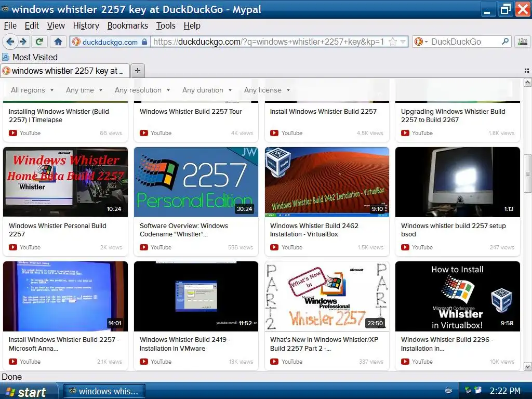Screen dimensions: 532x399
Task: Open the Tools menu
Action: (x=166, y=26)
